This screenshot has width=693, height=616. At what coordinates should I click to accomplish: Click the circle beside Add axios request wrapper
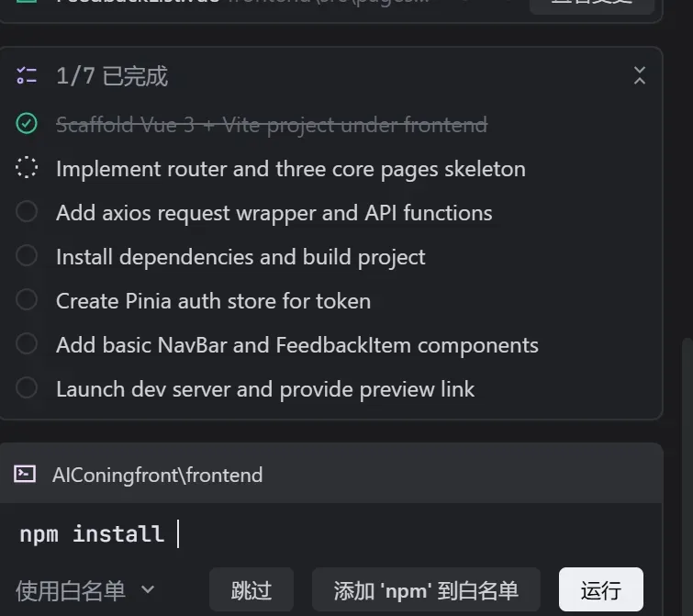[27, 212]
